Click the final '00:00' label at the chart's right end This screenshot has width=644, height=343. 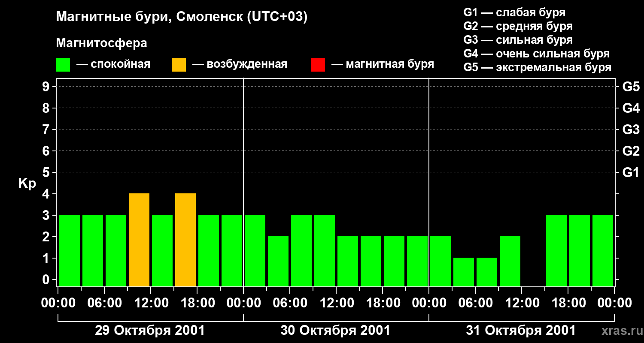614,303
